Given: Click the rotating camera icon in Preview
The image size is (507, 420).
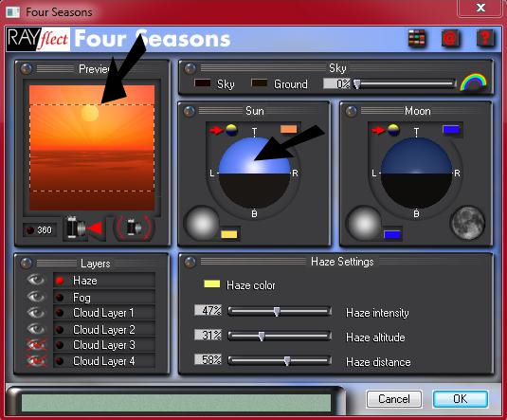Looking at the screenshot, I should (x=135, y=228).
